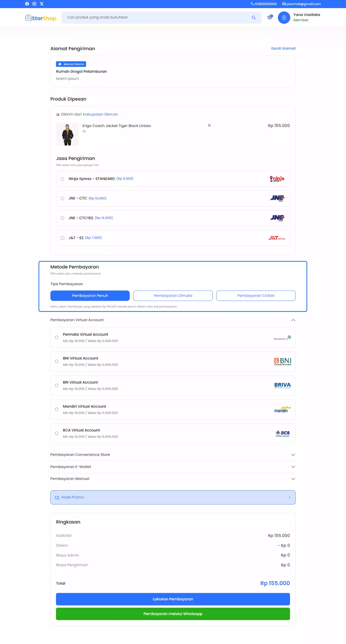Open the Facebook social icon
Image resolution: width=346 pixels, height=644 pixels.
(27, 4)
